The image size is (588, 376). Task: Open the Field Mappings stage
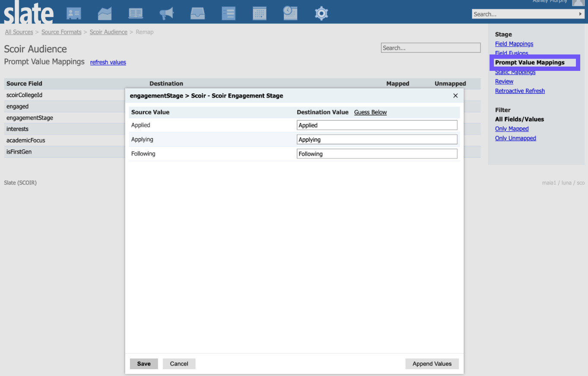tap(514, 44)
